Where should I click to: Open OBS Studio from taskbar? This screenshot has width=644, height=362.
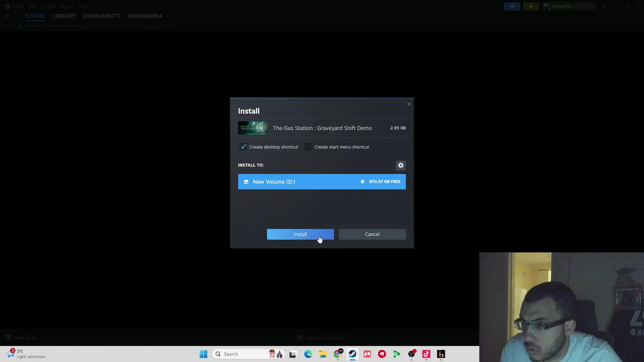(412, 354)
